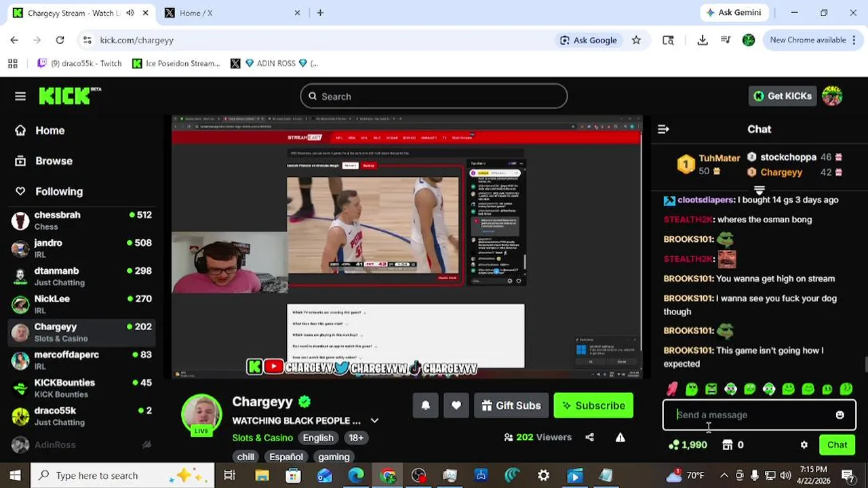Open Ice Poseidon Stream bookmark

click(x=176, y=63)
